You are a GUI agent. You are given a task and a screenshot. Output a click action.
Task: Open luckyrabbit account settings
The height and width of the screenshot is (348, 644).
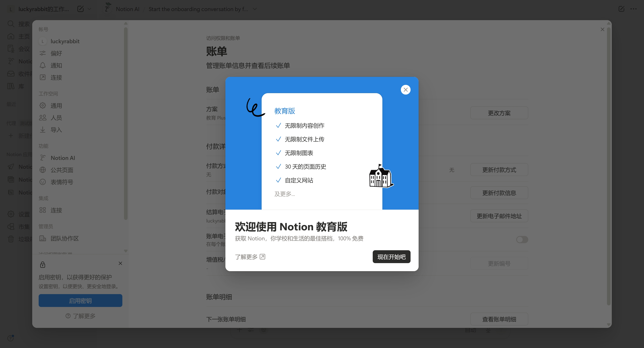click(x=80, y=41)
